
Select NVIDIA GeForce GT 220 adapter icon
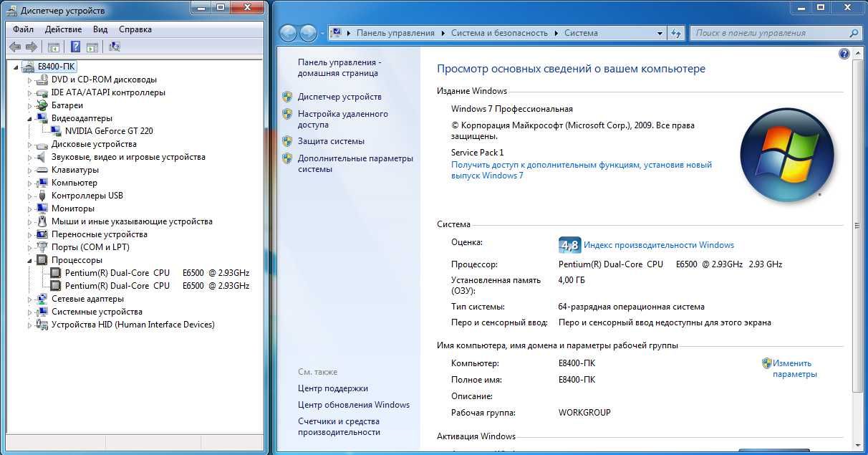click(x=56, y=131)
